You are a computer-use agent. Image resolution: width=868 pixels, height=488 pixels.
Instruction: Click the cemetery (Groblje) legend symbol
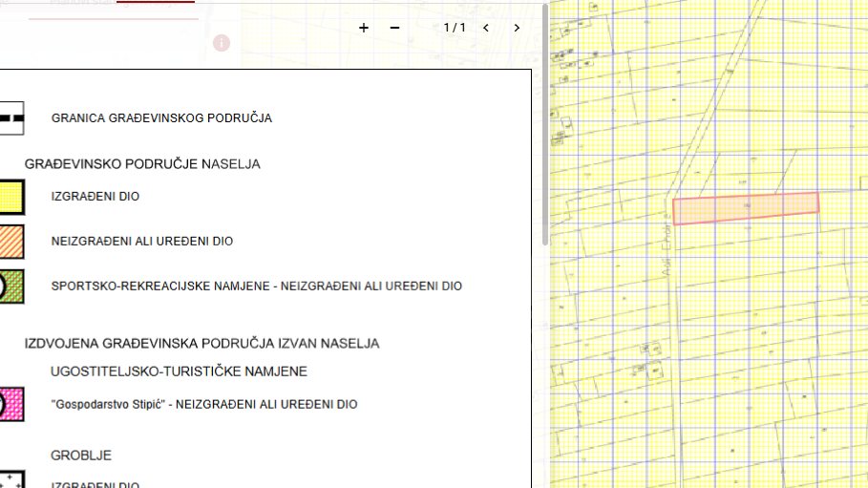[11, 479]
